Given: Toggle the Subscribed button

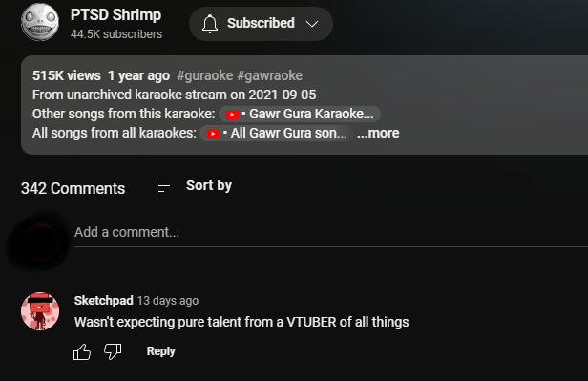Looking at the screenshot, I should click(261, 24).
